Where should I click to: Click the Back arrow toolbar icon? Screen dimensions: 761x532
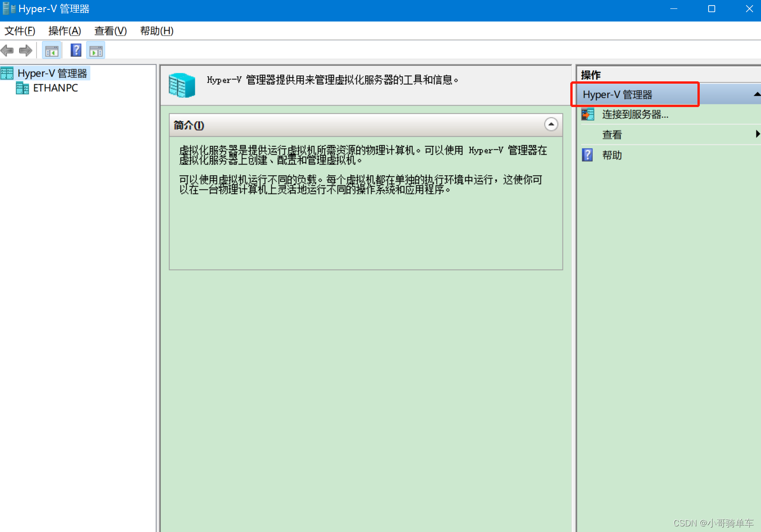coord(7,50)
